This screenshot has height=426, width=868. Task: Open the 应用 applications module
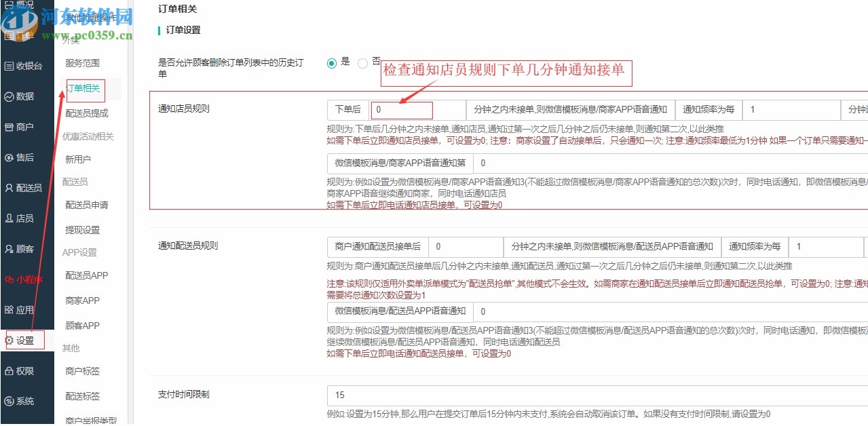[27, 309]
